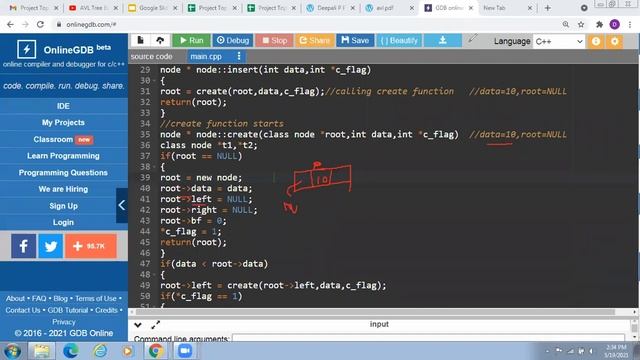Start debugging with the Debug button

233,40
